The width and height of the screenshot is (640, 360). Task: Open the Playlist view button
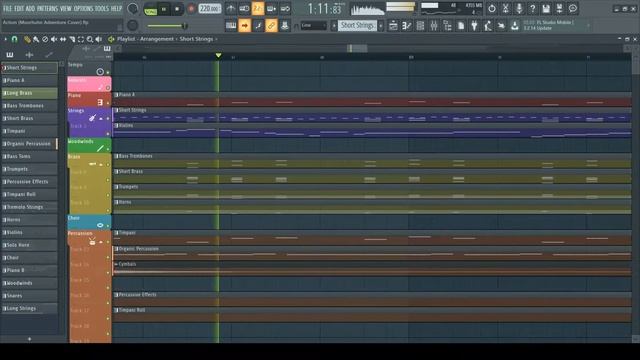click(x=393, y=26)
